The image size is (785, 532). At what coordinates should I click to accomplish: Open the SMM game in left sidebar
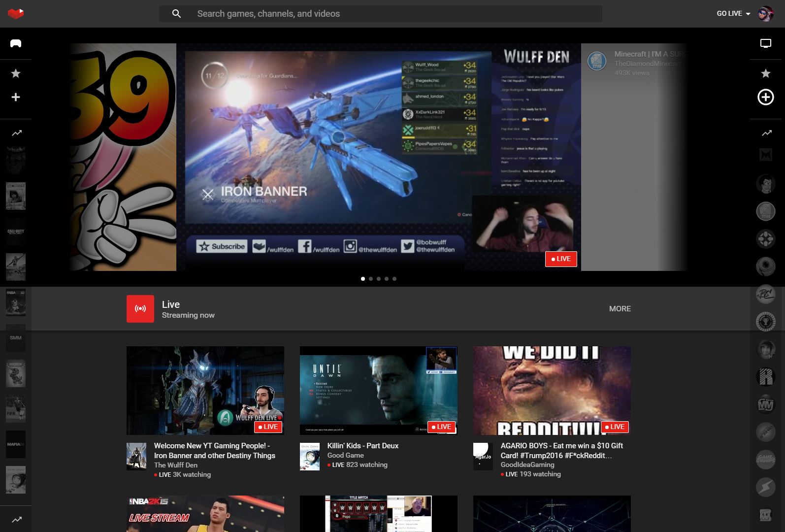point(16,338)
